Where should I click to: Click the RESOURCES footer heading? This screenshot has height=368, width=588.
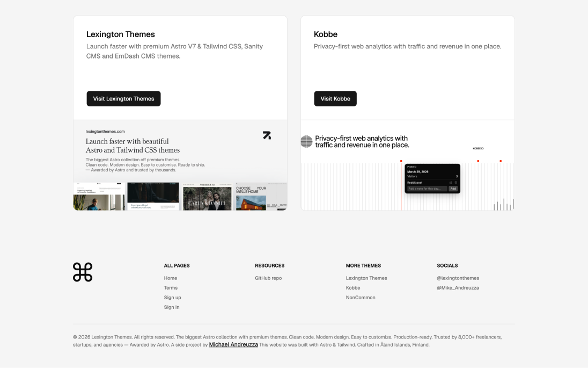[x=270, y=265]
